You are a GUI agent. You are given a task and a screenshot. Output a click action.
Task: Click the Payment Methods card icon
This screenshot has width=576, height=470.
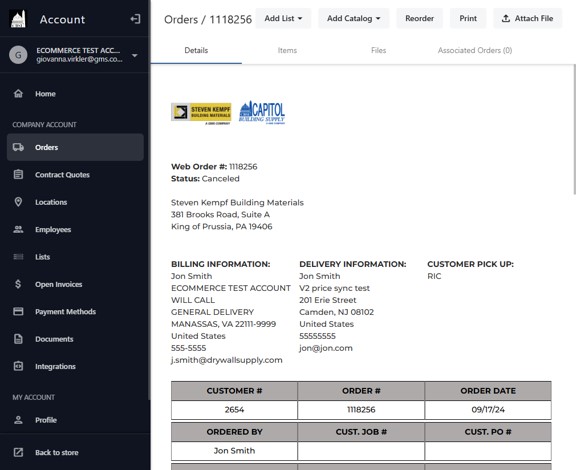(18, 312)
